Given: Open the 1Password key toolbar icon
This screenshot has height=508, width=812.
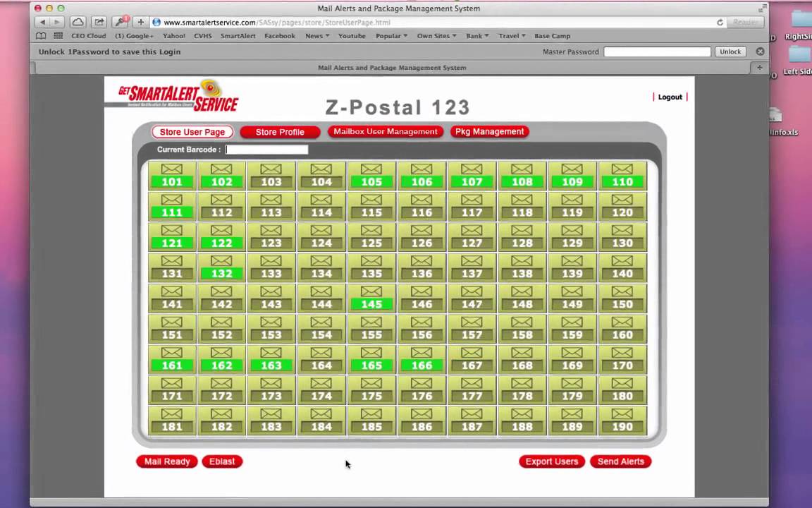Looking at the screenshot, I should tap(121, 23).
